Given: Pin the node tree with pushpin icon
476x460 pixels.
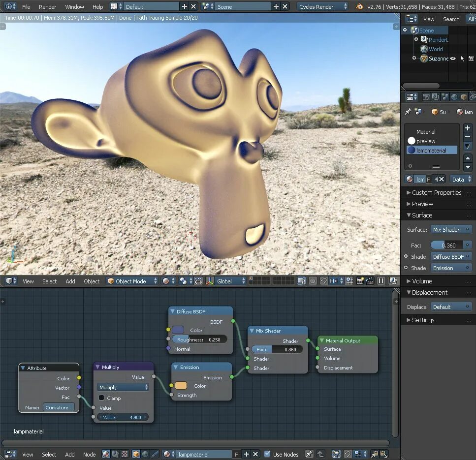Looking at the screenshot, I should [309, 454].
